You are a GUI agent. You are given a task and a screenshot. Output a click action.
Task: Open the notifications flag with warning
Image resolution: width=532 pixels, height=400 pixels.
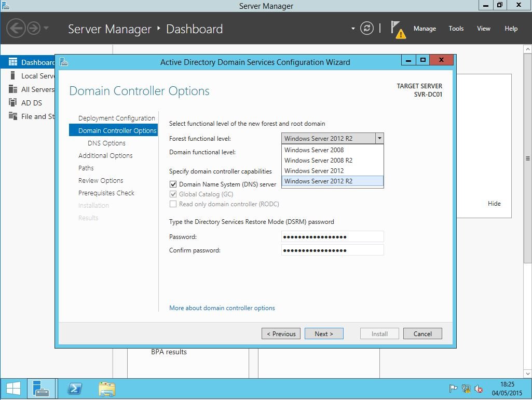tap(397, 29)
